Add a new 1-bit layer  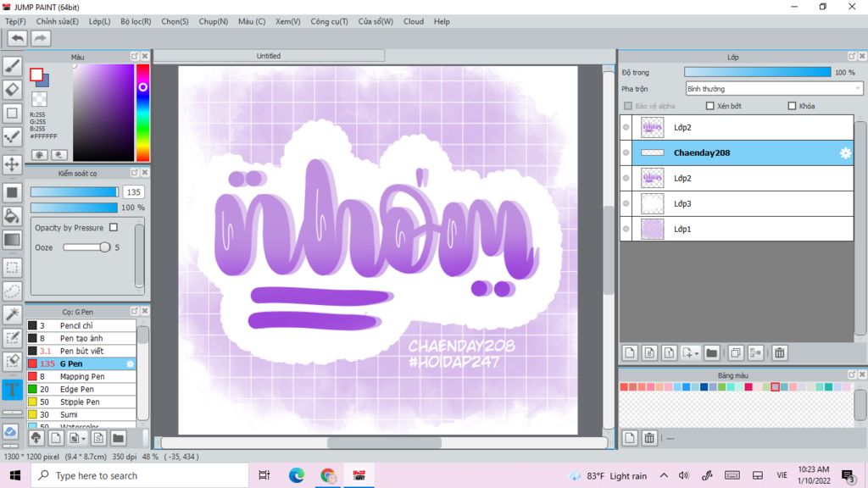pos(669,353)
